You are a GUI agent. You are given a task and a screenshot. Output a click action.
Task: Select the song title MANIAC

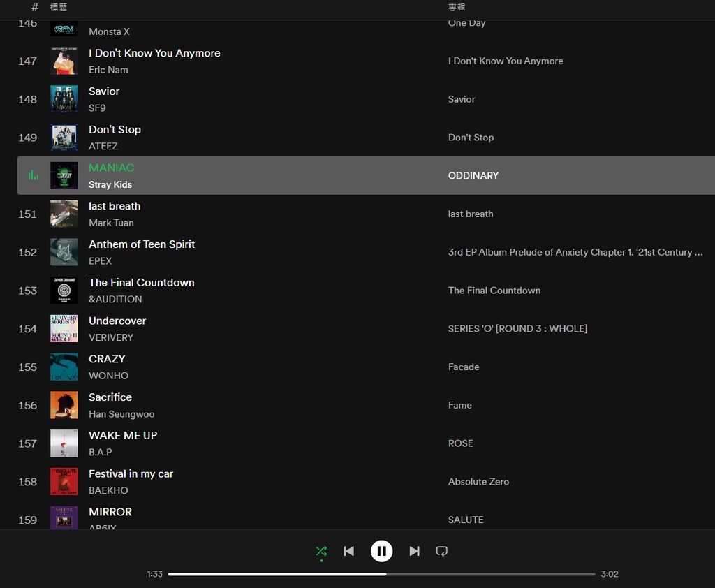[x=112, y=168]
